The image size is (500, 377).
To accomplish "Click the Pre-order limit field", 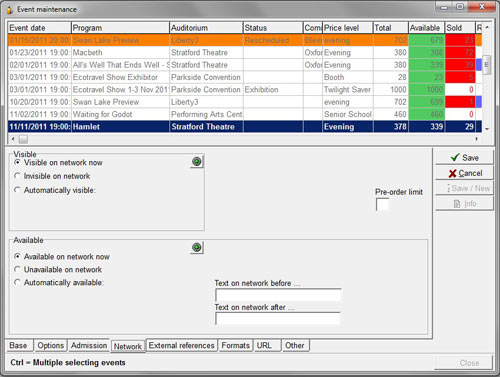I will 382,204.
